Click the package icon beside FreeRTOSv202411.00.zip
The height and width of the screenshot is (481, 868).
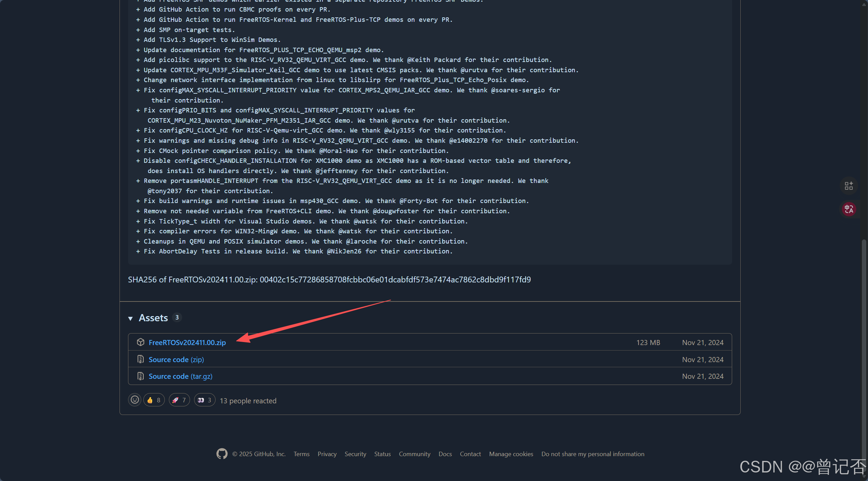141,342
